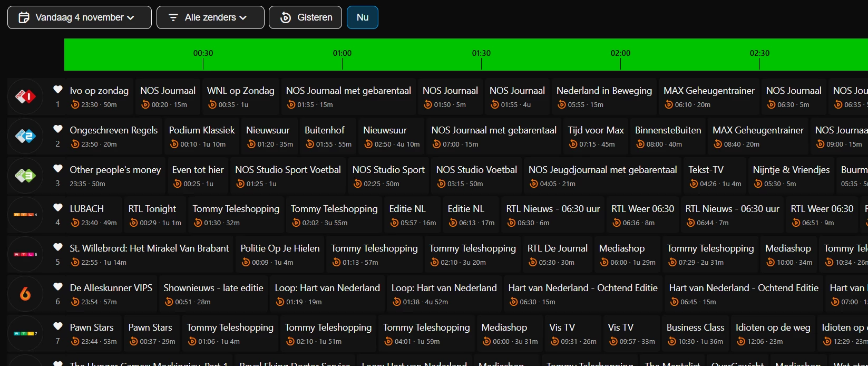Open the NPO 1 channel logo
Screen dimensions: 868x366
tap(25, 97)
